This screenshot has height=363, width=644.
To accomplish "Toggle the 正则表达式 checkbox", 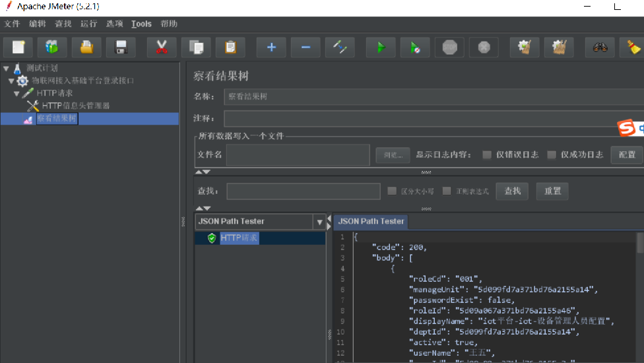I will click(447, 191).
